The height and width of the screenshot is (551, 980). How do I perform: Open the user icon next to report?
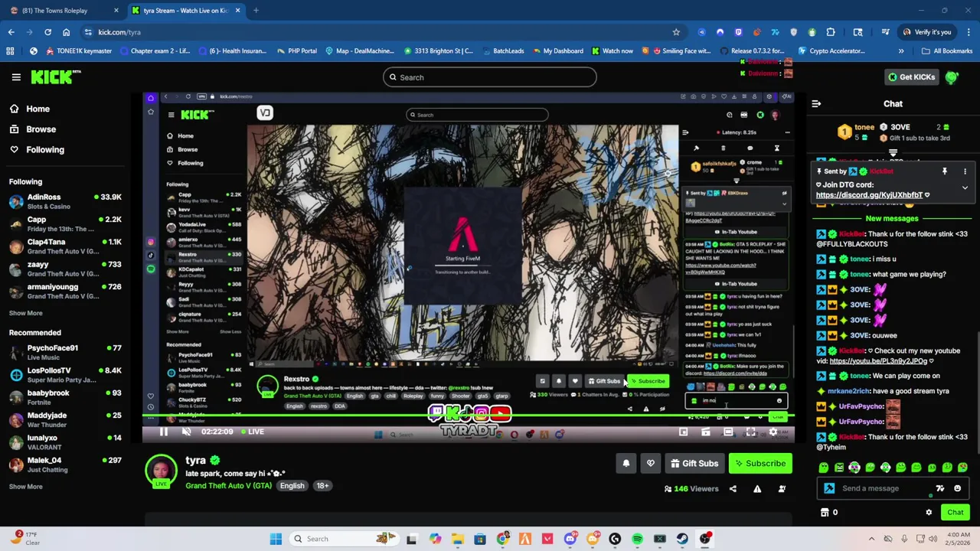point(782,489)
